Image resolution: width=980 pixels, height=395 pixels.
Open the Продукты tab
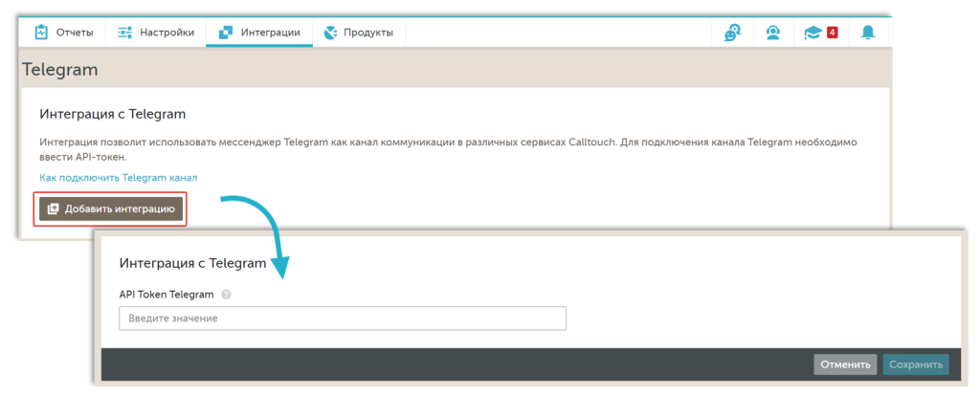[x=359, y=33]
